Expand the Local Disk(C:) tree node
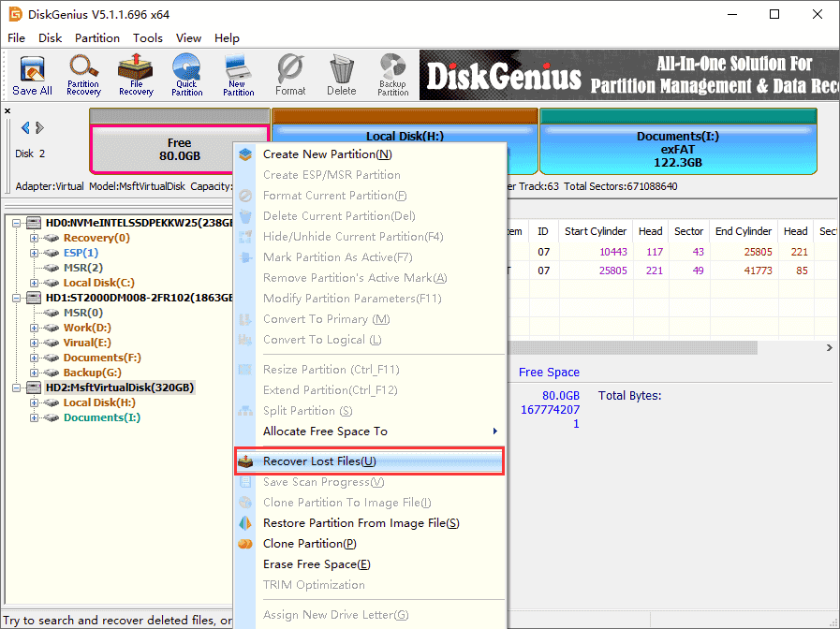This screenshot has width=840, height=629. point(35,283)
